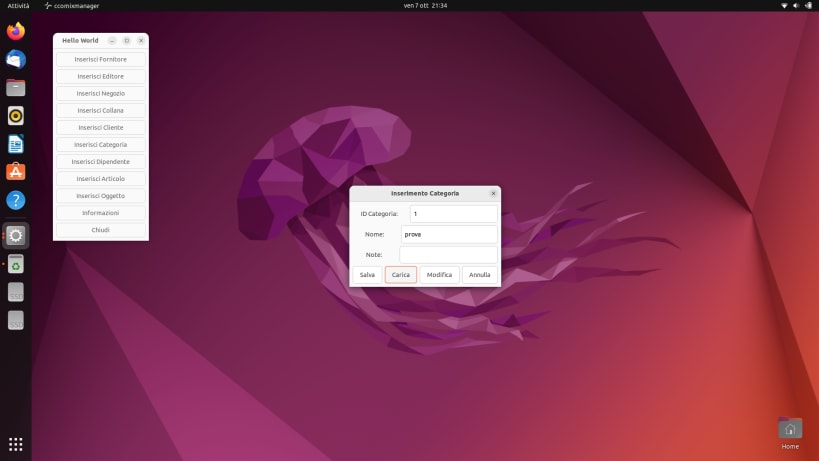
Task: Click Modifica in the category dialog
Action: click(439, 275)
